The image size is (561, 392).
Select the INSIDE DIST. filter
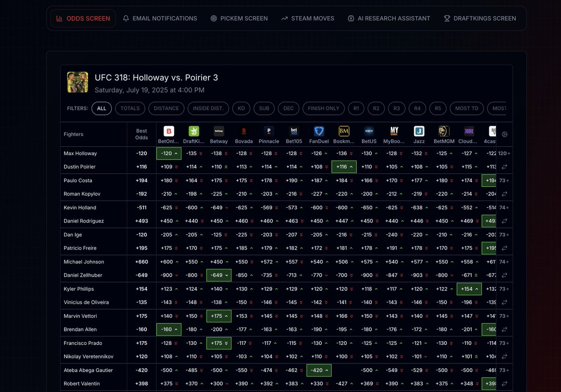[x=209, y=108]
